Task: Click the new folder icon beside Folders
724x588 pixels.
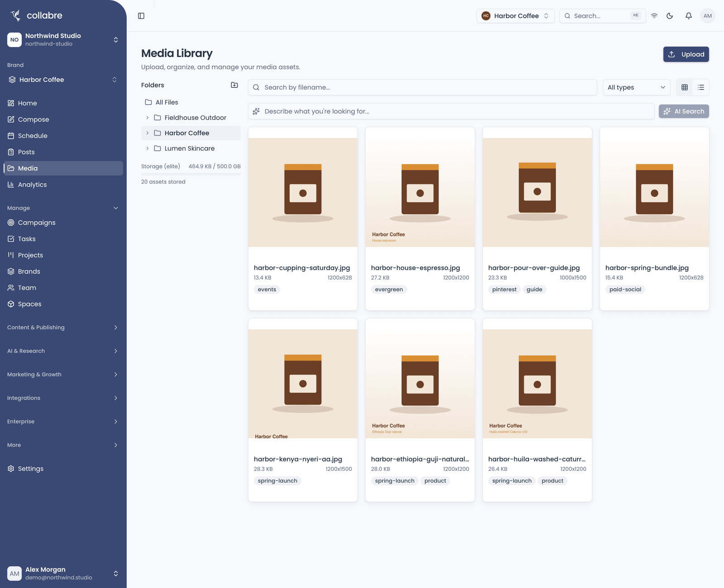Action: 234,85
